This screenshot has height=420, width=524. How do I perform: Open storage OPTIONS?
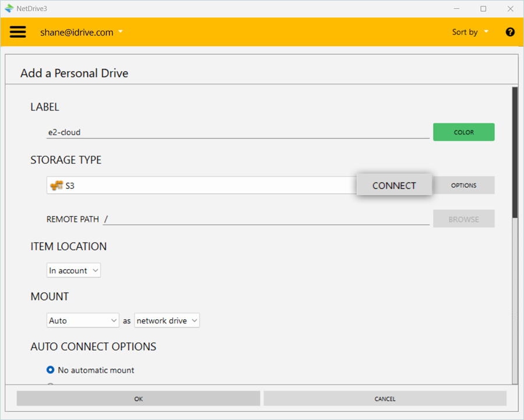click(x=463, y=185)
